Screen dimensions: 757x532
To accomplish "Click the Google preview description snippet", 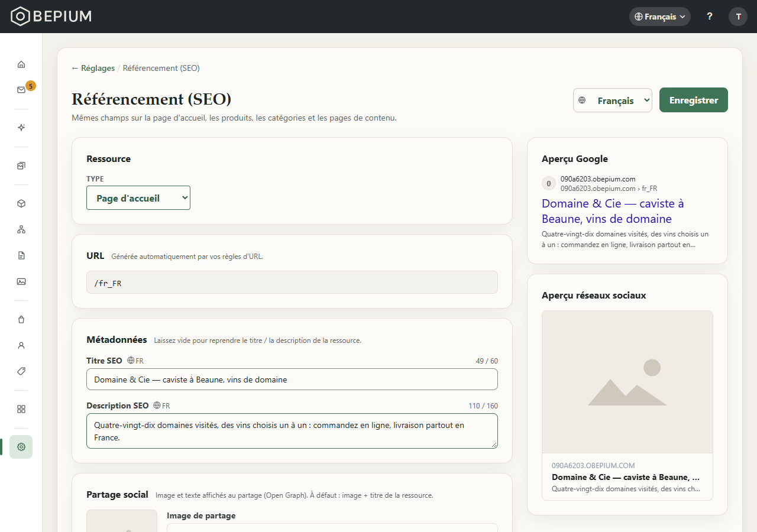I will pyautogui.click(x=625, y=239).
